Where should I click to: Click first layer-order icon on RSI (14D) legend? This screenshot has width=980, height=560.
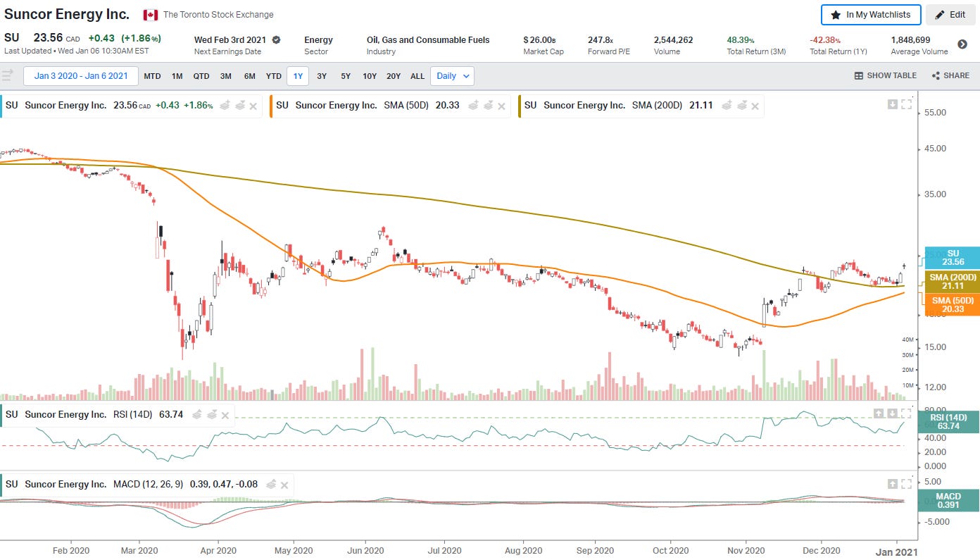coord(196,415)
